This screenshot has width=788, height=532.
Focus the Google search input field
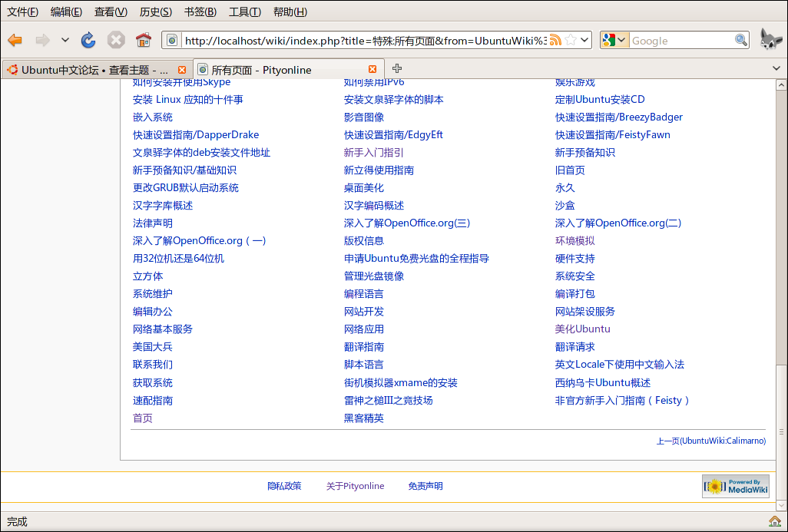pos(681,41)
